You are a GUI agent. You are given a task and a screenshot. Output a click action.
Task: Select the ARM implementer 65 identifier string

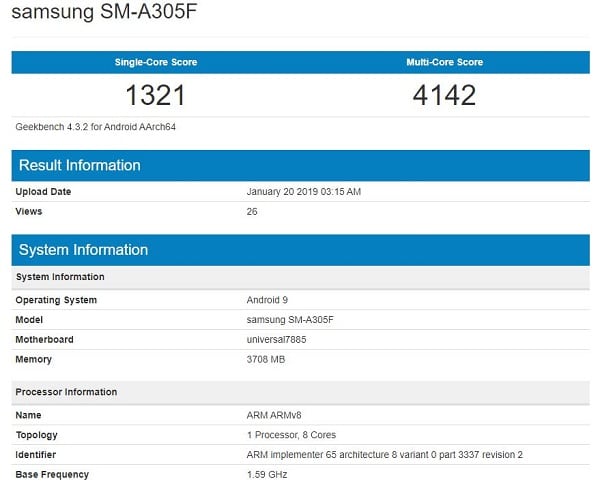coord(385,455)
